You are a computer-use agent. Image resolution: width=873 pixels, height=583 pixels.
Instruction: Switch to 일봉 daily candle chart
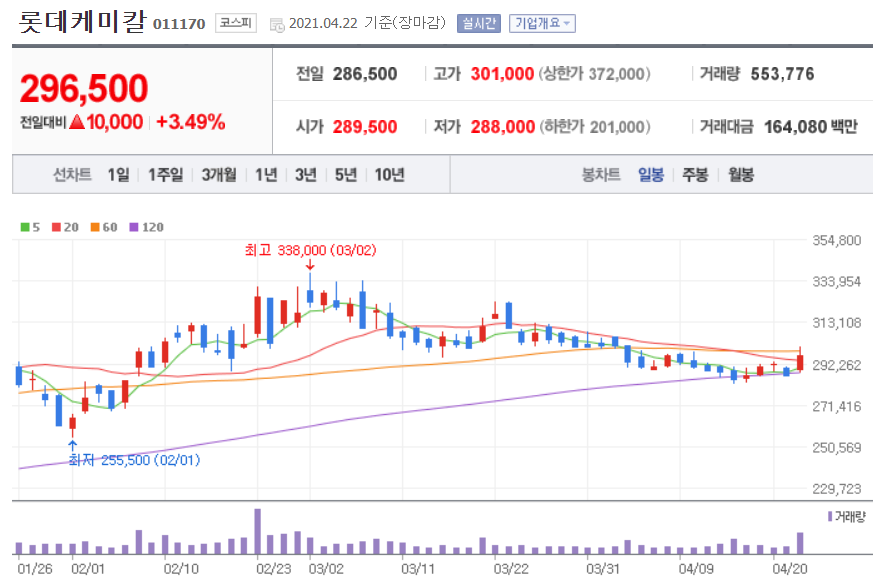651,175
